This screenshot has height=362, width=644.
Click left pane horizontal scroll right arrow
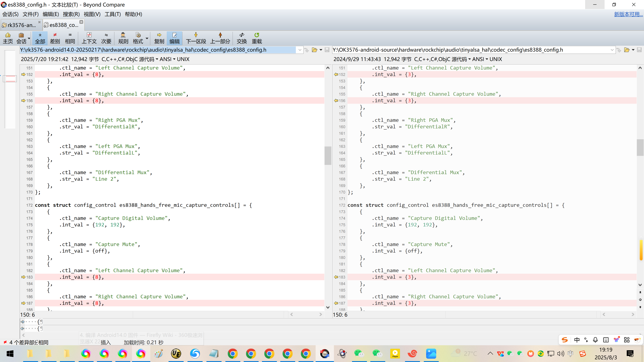pos(321,315)
